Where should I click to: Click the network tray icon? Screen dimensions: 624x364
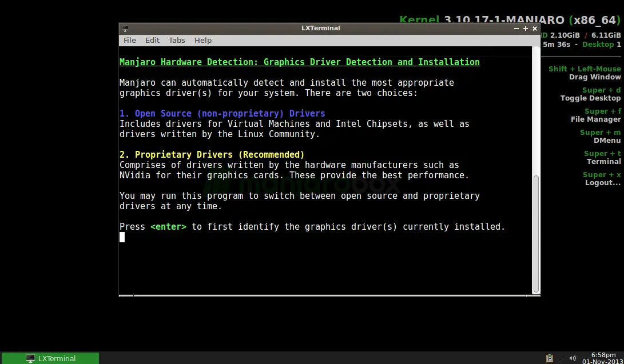pyautogui.click(x=561, y=358)
